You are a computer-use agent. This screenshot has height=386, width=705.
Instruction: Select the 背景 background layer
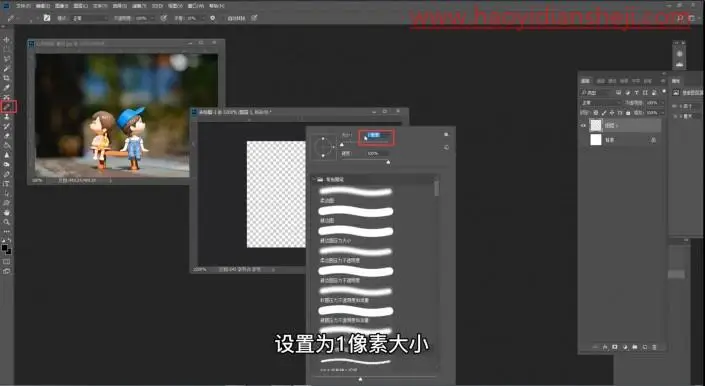tap(621, 140)
